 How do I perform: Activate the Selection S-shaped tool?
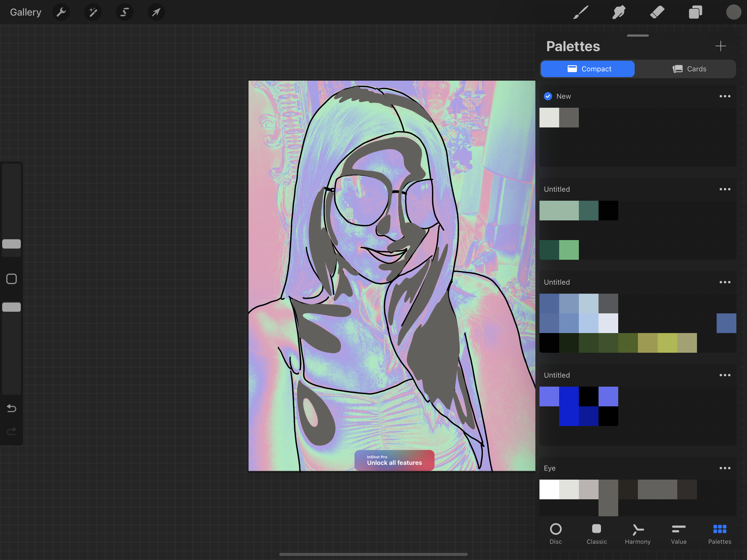click(x=125, y=13)
